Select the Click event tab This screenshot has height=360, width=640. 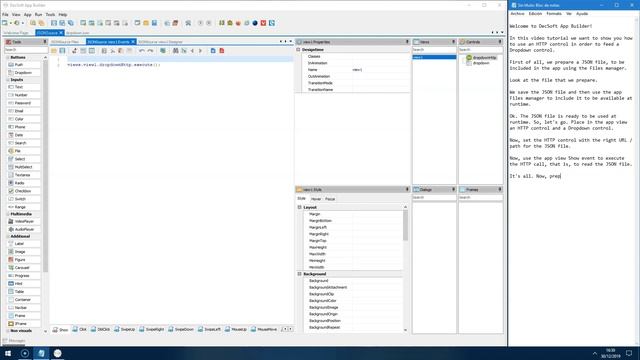[x=80, y=329]
